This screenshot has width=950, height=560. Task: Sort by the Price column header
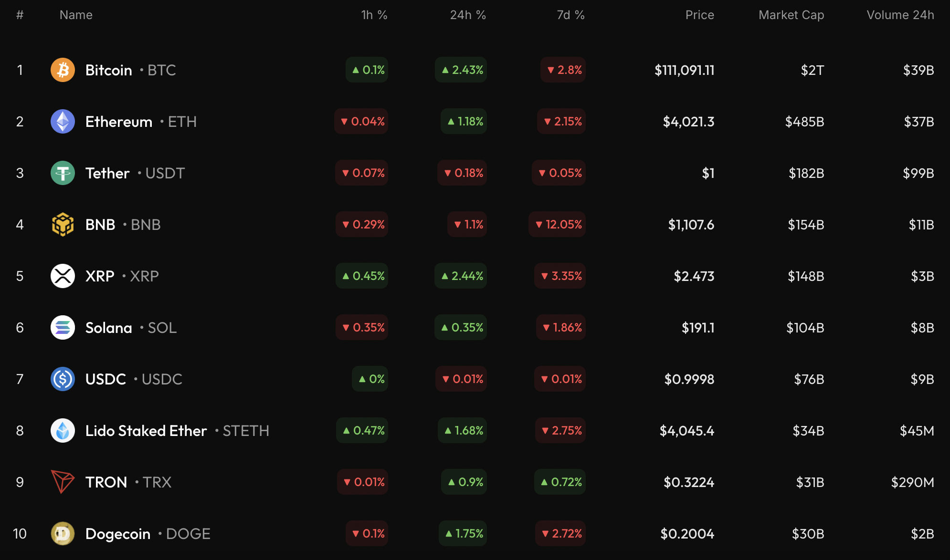[699, 15]
